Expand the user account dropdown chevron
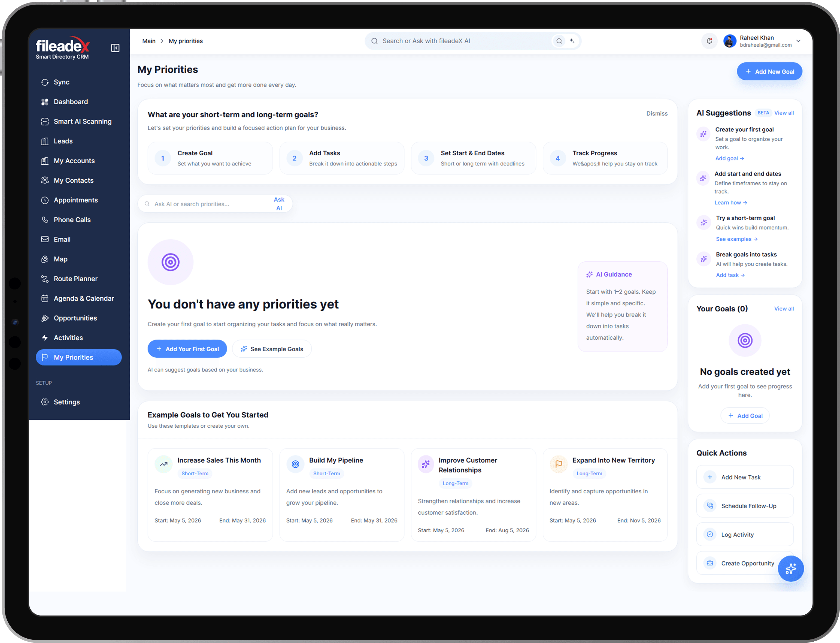The width and height of the screenshot is (840, 643). 798,41
